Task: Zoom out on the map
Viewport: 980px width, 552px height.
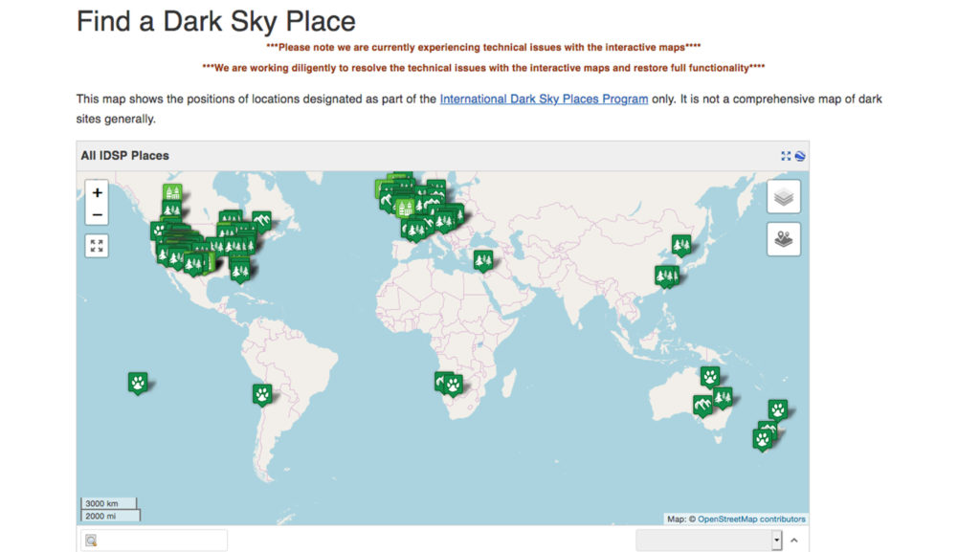Action: [97, 215]
